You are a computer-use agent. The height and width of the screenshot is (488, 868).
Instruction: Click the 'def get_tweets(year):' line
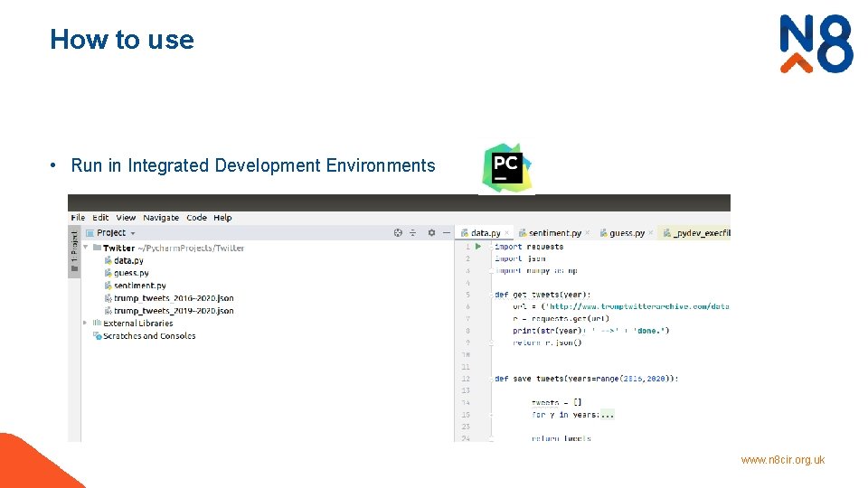[542, 295]
